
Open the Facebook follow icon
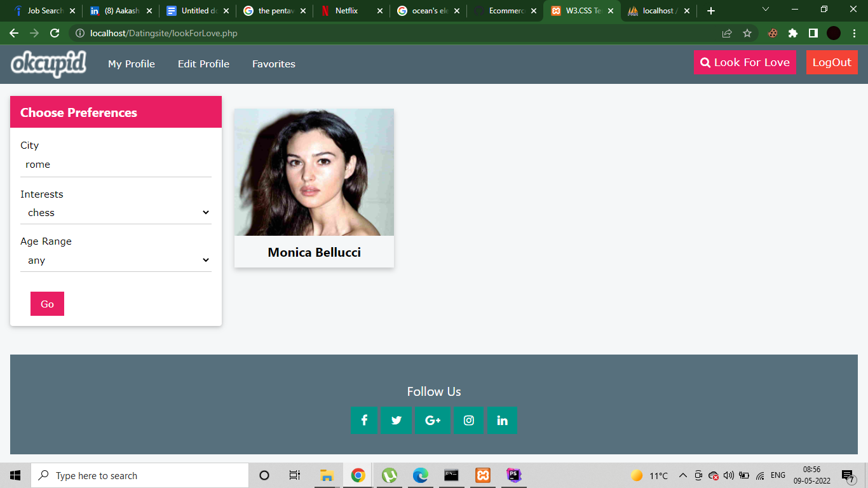[x=364, y=420]
